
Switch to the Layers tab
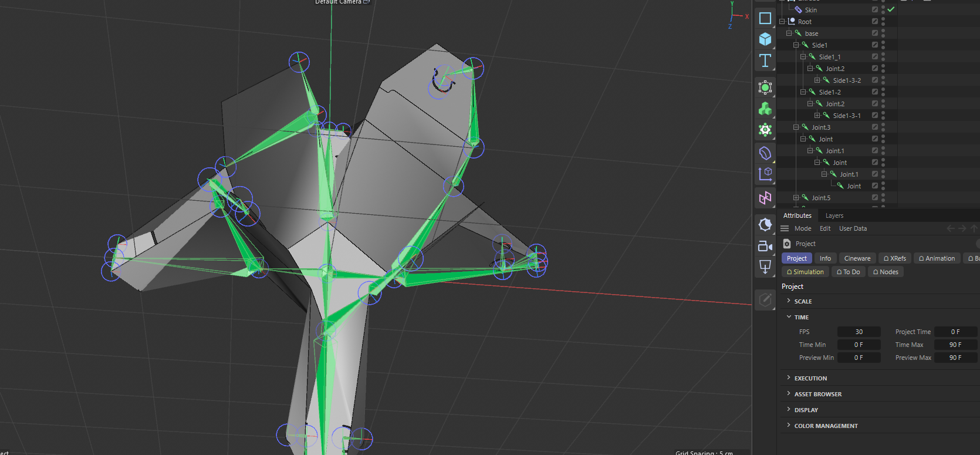[x=834, y=216]
